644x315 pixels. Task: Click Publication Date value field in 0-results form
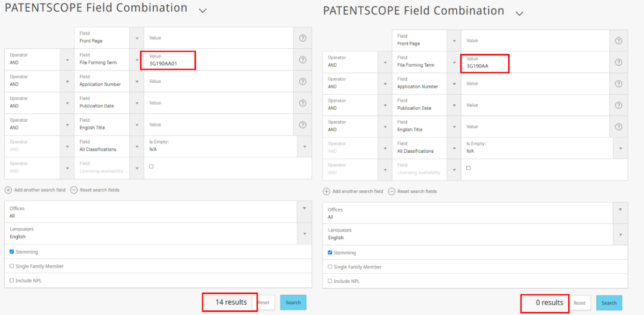(535, 105)
